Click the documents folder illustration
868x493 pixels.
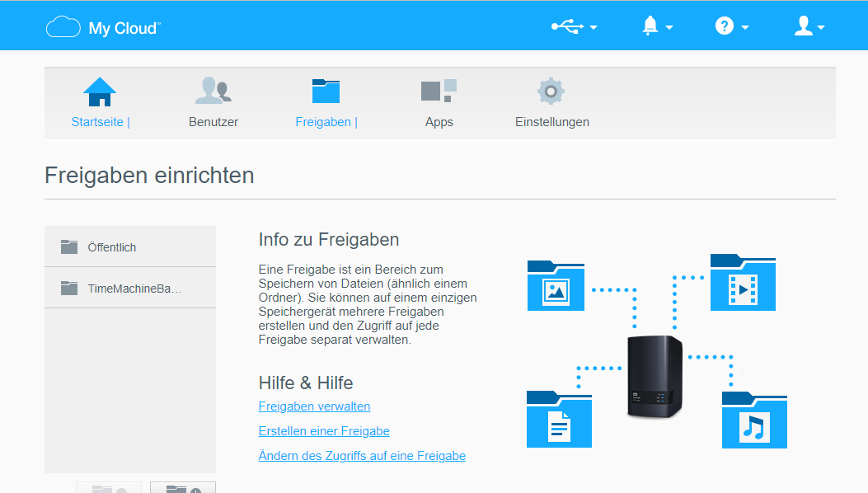click(559, 420)
